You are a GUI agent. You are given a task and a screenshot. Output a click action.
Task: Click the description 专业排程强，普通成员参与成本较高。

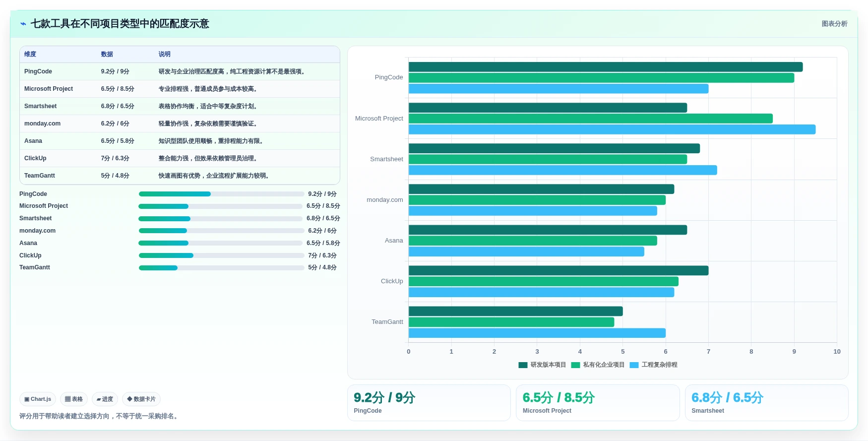[x=209, y=89]
